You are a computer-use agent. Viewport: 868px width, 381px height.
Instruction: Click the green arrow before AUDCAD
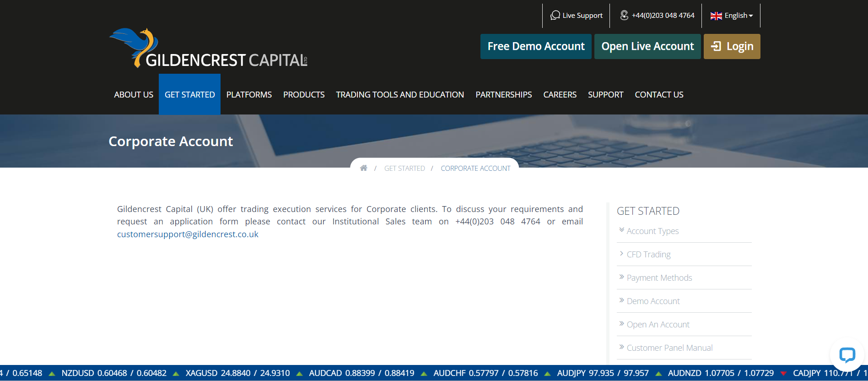pos(299,374)
